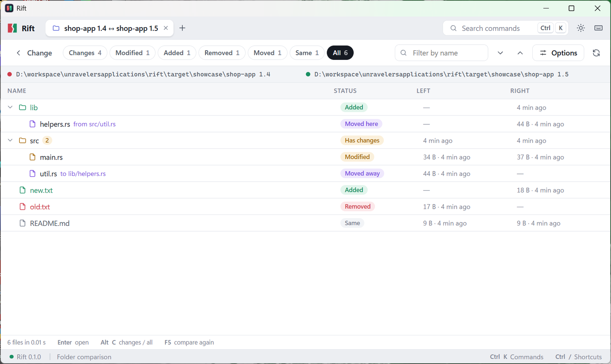The height and width of the screenshot is (364, 611).
Task: Select the Changes 4 filter
Action: pos(85,53)
